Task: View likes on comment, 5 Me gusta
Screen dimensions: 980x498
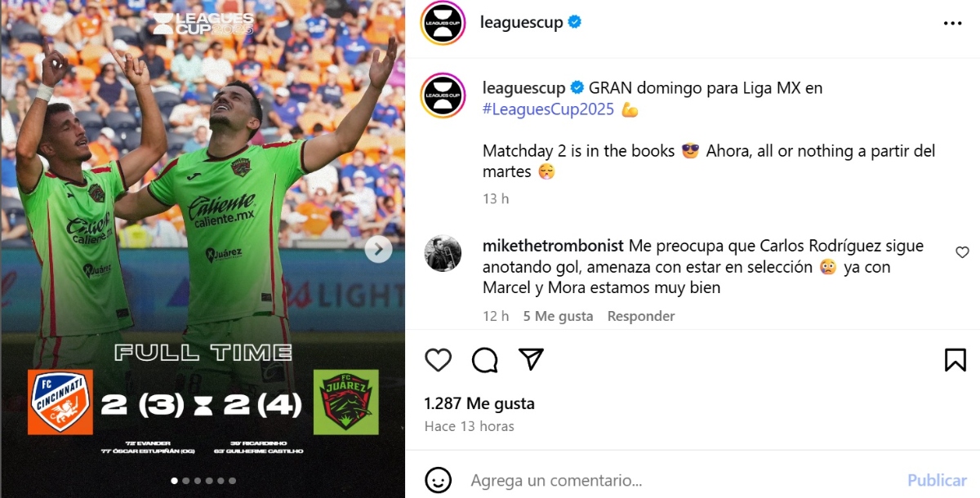Action: pyautogui.click(x=559, y=316)
